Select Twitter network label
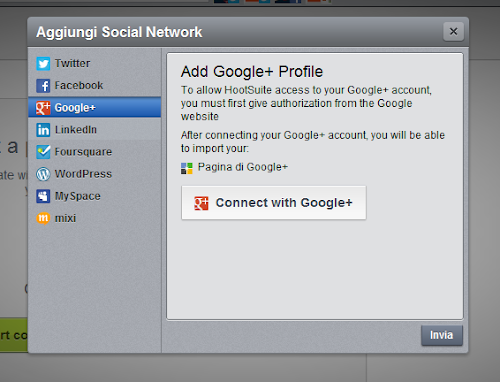Image resolution: width=500 pixels, height=382 pixels. tap(72, 63)
